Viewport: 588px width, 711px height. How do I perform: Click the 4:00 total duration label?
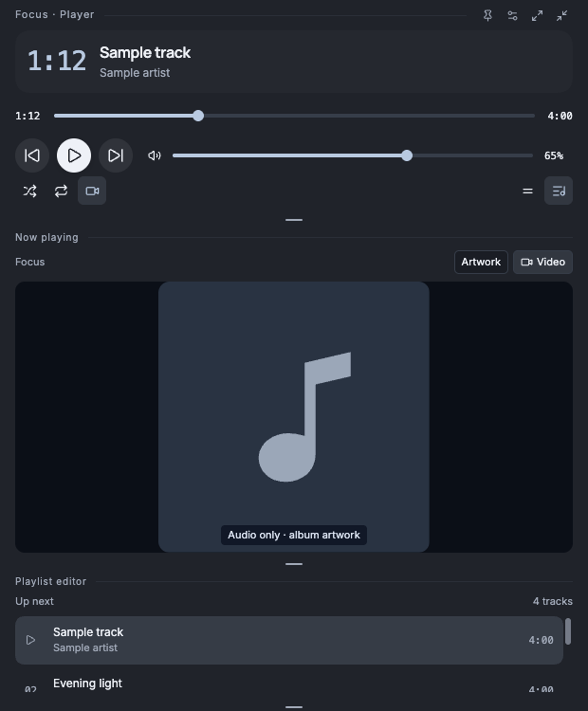[x=560, y=116]
